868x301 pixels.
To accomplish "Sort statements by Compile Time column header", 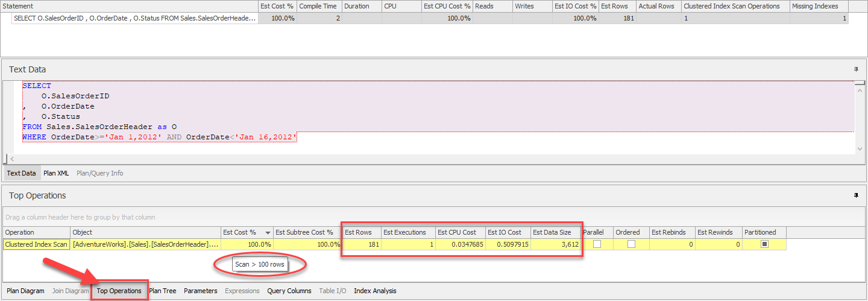I will click(x=319, y=6).
